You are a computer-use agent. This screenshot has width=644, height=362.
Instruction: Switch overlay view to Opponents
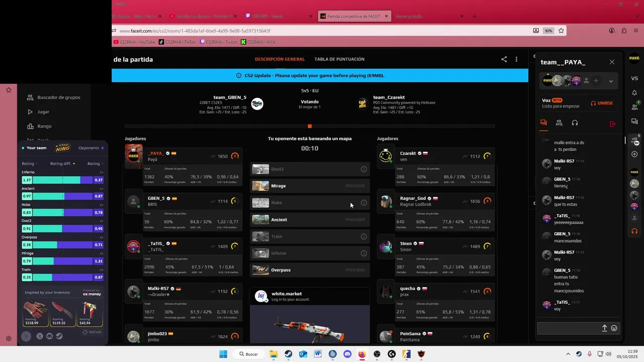click(x=91, y=148)
